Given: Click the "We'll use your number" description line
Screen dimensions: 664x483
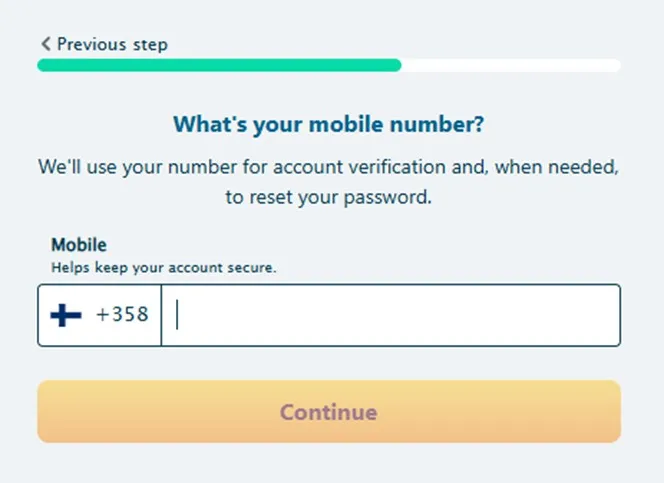Looking at the screenshot, I should (x=329, y=167).
